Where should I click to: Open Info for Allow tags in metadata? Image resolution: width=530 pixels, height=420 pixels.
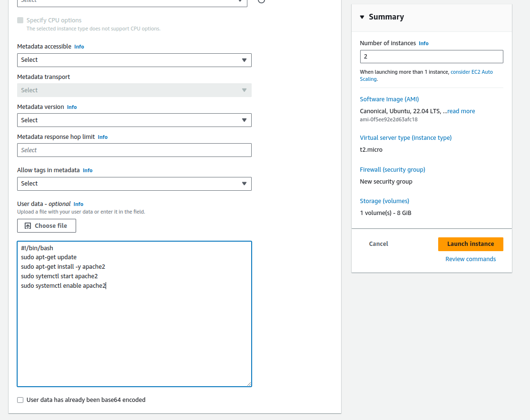tap(88, 171)
